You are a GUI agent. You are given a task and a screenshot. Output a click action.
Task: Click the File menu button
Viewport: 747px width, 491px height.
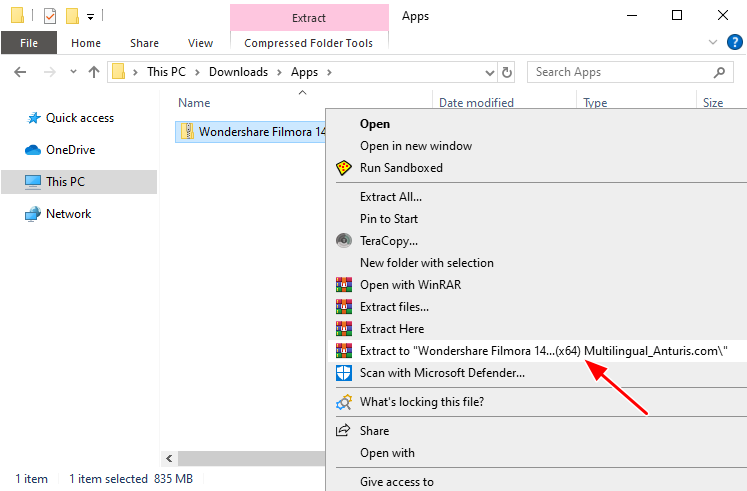(29, 43)
